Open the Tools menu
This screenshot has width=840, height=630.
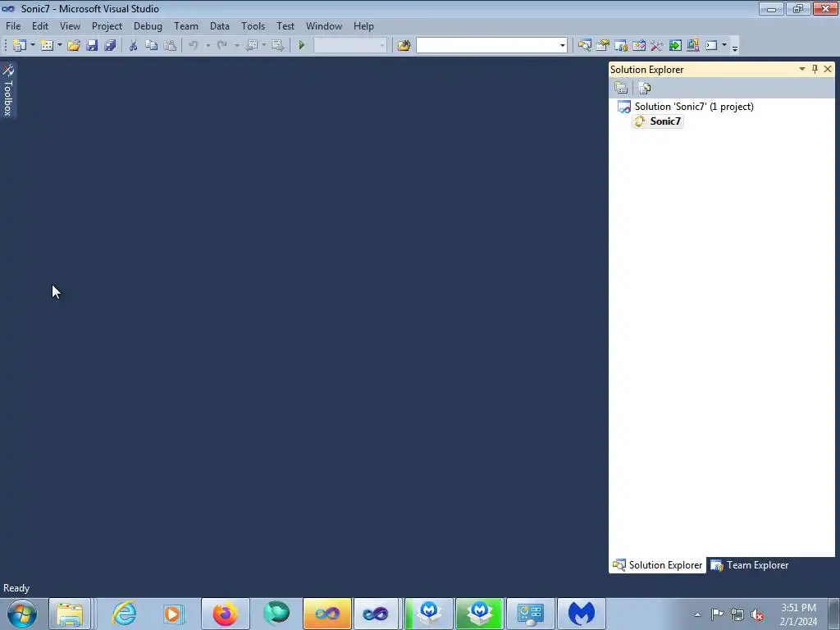coord(253,26)
